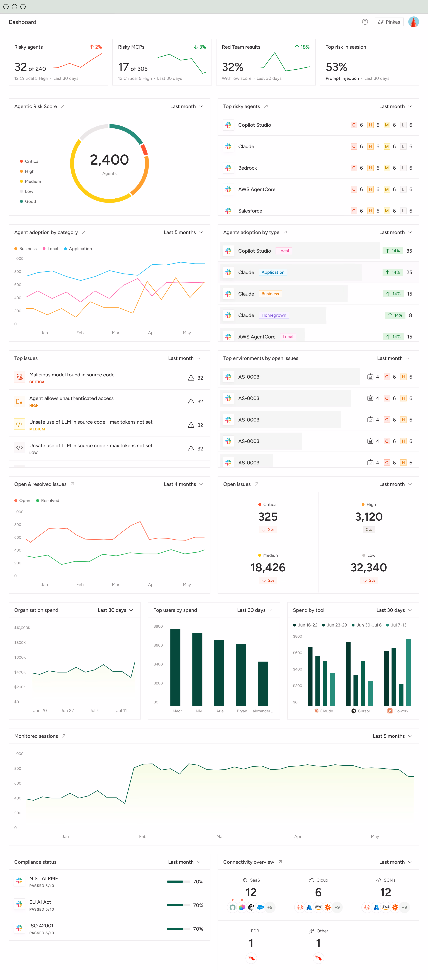Toggle the Resolved legend series
The width and height of the screenshot is (428, 980).
click(x=48, y=501)
